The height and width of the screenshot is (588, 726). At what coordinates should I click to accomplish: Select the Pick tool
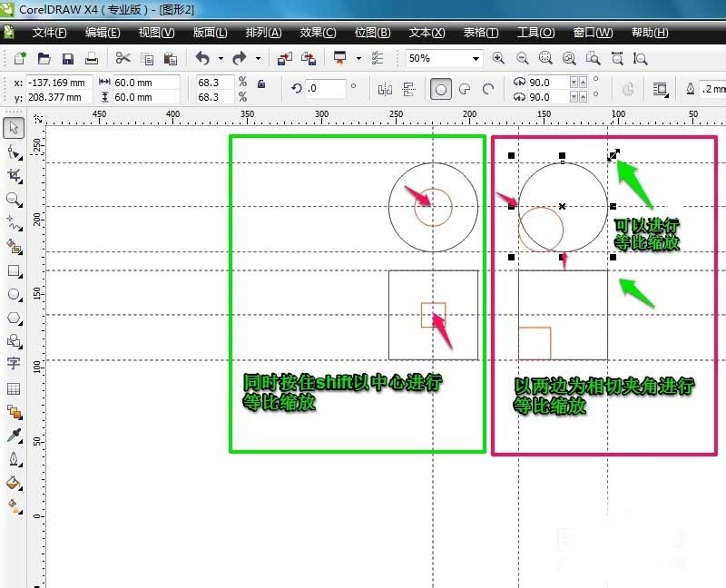(12, 128)
